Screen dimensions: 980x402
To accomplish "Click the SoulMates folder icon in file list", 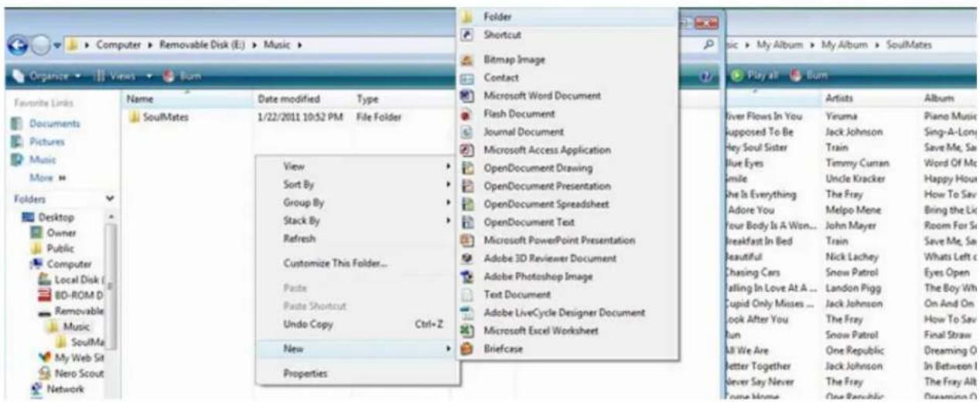I will tap(135, 118).
